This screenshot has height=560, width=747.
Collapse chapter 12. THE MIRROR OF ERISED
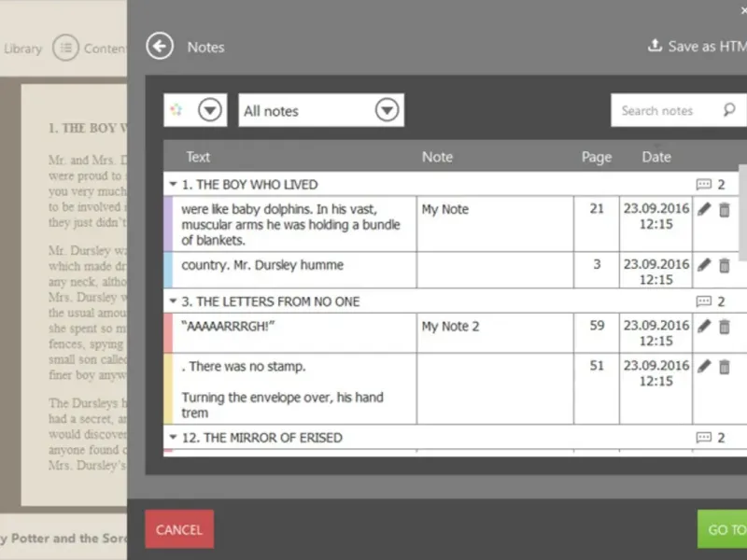coord(173,437)
